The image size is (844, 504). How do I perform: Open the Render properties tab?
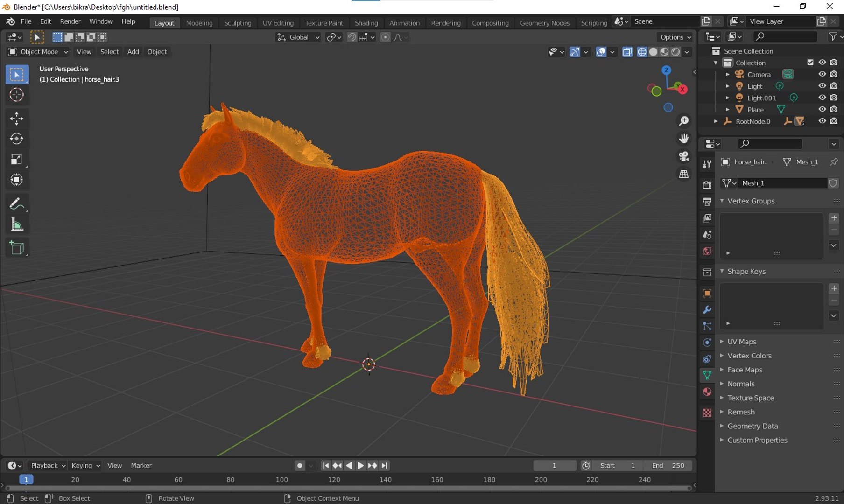click(707, 185)
